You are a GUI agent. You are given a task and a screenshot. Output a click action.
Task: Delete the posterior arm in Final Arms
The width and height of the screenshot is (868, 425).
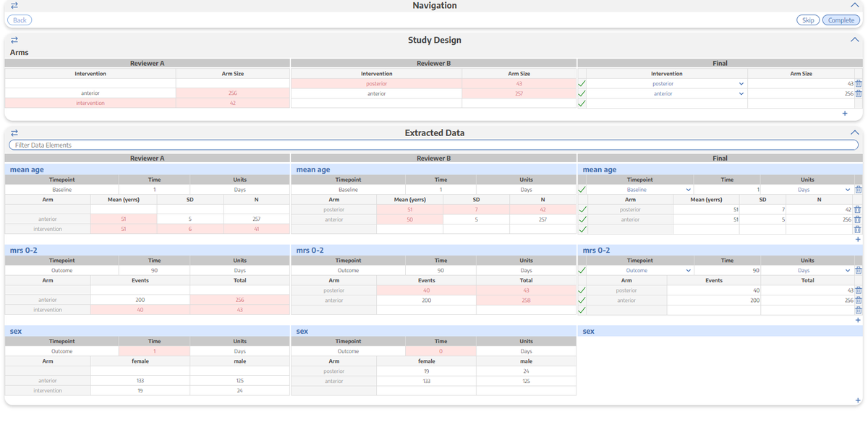(x=859, y=84)
